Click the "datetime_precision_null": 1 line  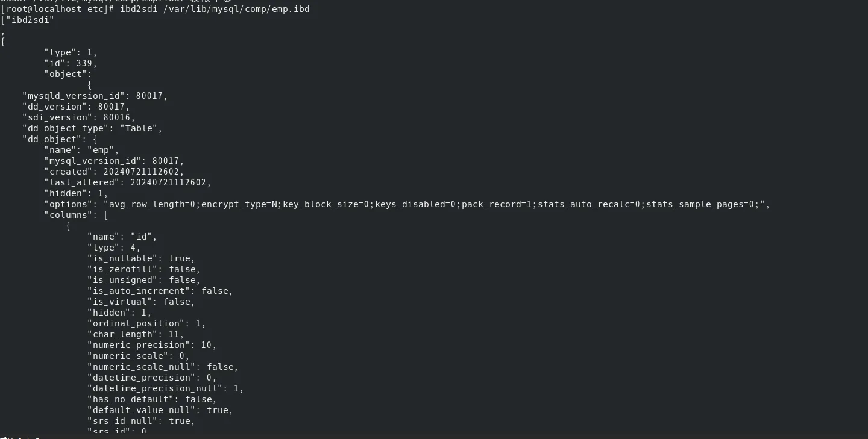tap(166, 388)
